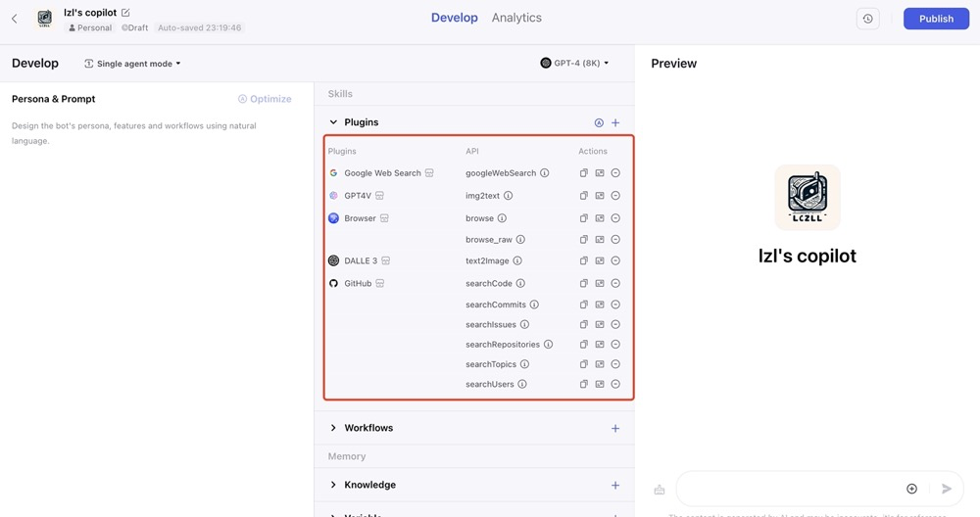
Task: View info for the img2text API
Action: pyautogui.click(x=508, y=196)
